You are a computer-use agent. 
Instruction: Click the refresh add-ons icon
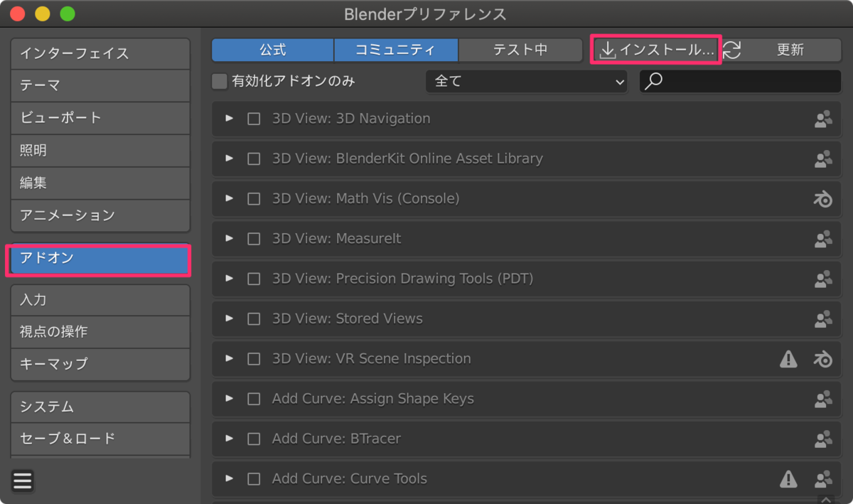[731, 50]
